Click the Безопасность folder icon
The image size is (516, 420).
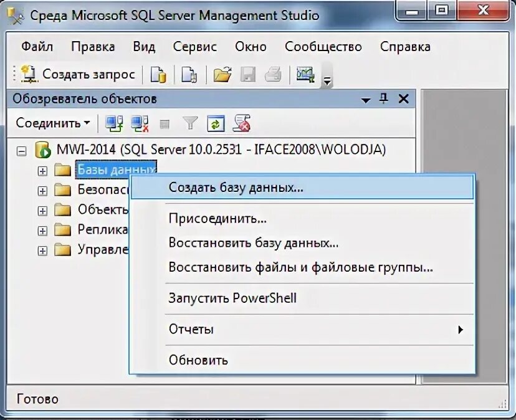pos(62,190)
